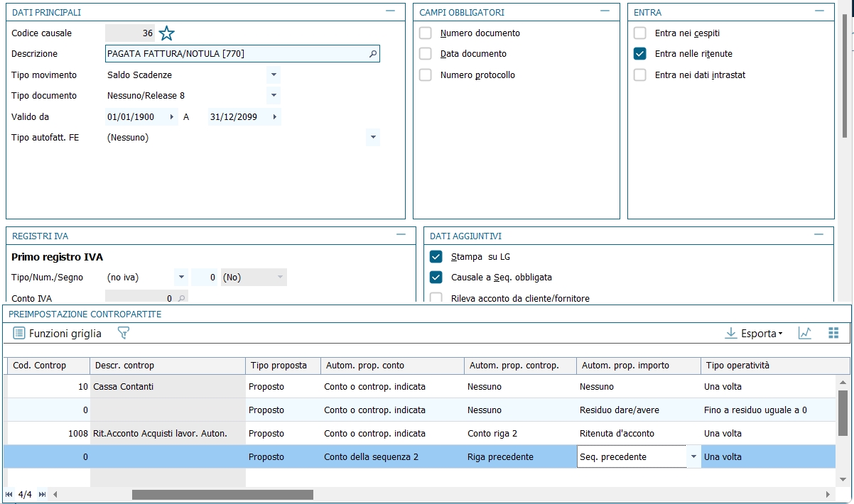Viewport: 854px width, 504px height.
Task: Jump to first record navigation arrow
Action: 9,494
